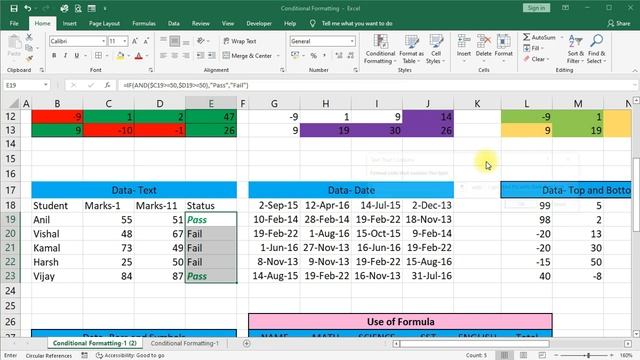Expand the Font Color dropdown arrow
The width and height of the screenshot is (640, 360).
click(147, 56)
